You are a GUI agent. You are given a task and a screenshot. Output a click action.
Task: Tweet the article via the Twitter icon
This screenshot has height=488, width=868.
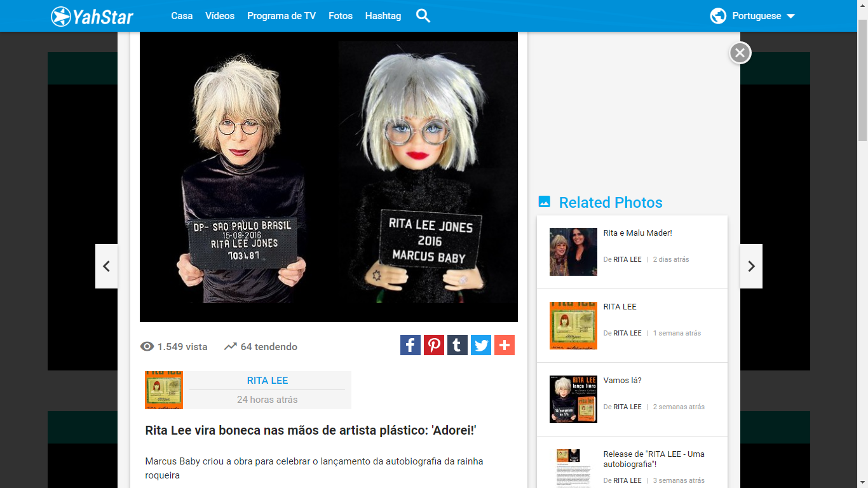(480, 344)
